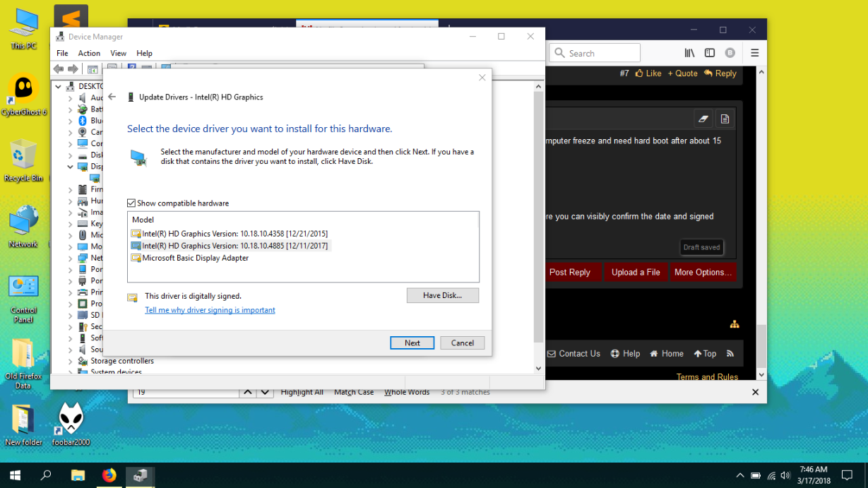Viewport: 868px width, 488px height.
Task: Open Device Manager File menu
Action: click(62, 53)
